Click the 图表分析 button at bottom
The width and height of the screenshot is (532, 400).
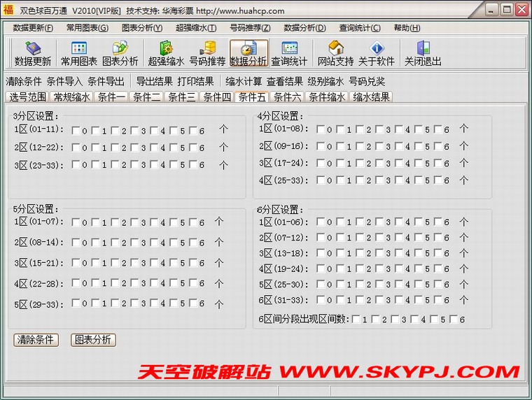[x=93, y=340]
